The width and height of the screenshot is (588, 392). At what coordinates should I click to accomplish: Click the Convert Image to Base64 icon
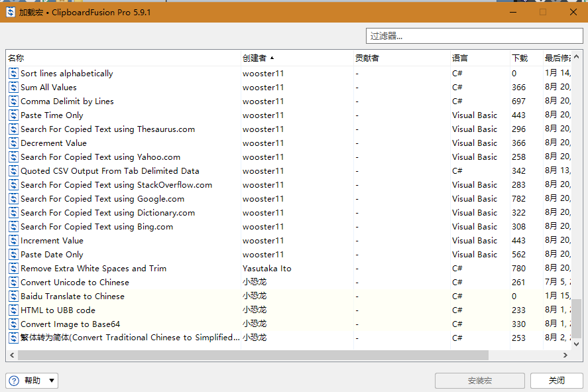(13, 324)
